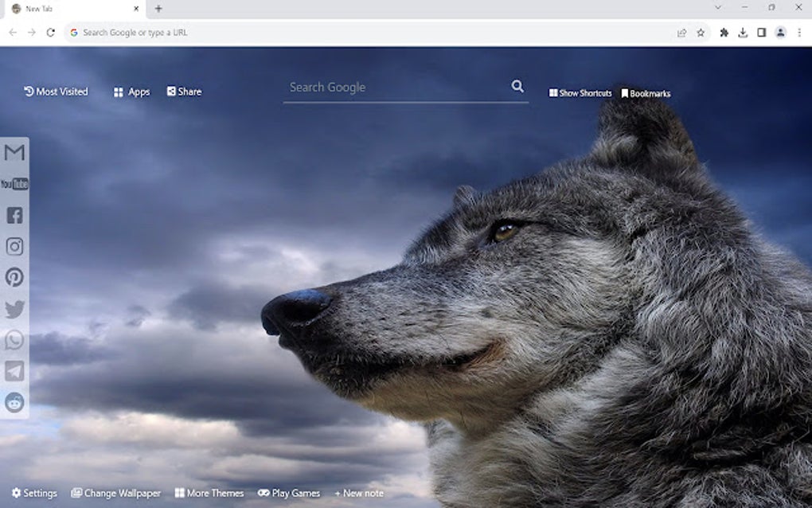Viewport: 812px width, 508px height.
Task: Open Pinterest from the sidebar
Action: pos(14,278)
